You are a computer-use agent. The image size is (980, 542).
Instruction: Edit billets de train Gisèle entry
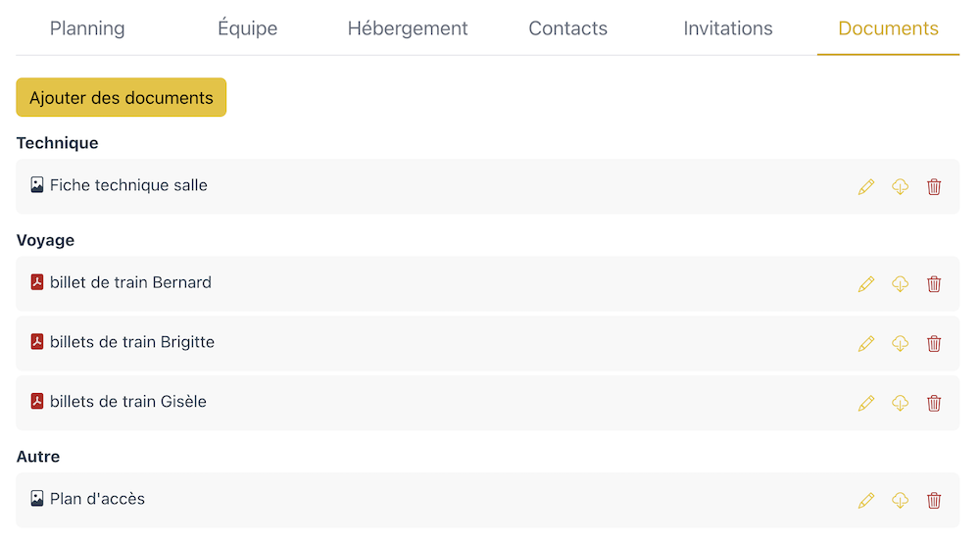click(865, 403)
